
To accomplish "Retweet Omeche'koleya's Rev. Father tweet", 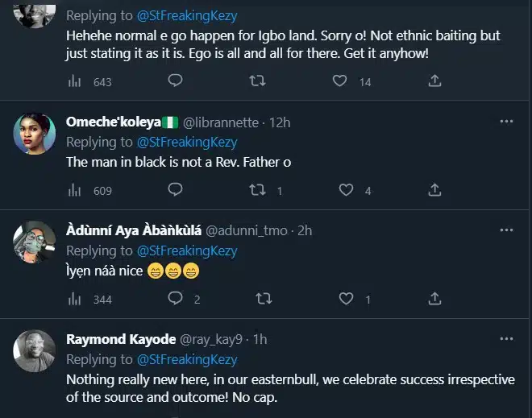I will (259, 190).
